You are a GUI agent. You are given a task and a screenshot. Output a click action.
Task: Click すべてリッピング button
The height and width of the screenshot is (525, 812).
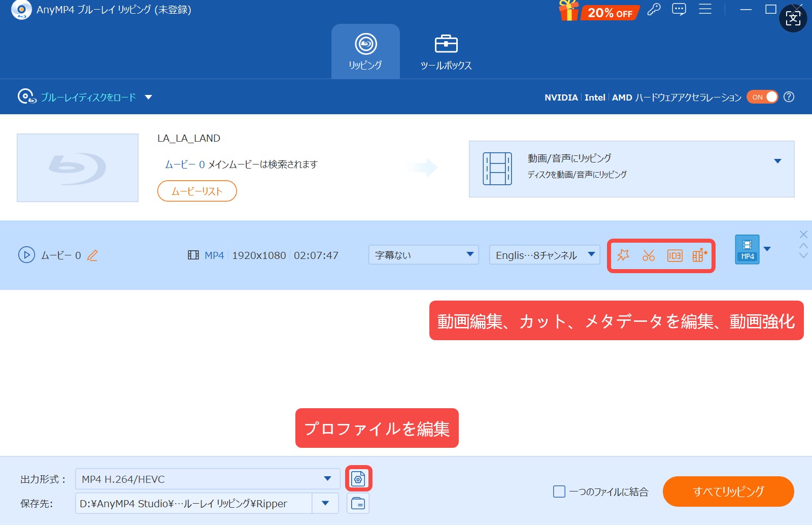[x=728, y=491]
